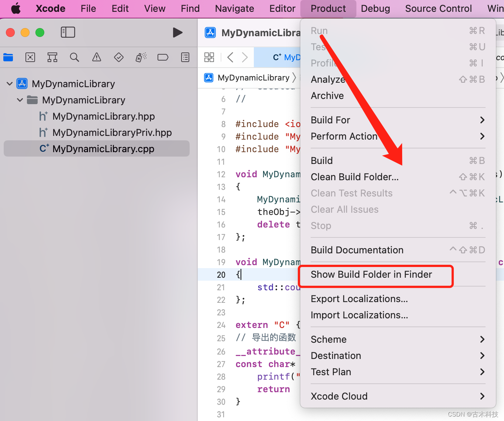Go forward with the right chevron
Screen dimensions: 504x421
coord(245,57)
